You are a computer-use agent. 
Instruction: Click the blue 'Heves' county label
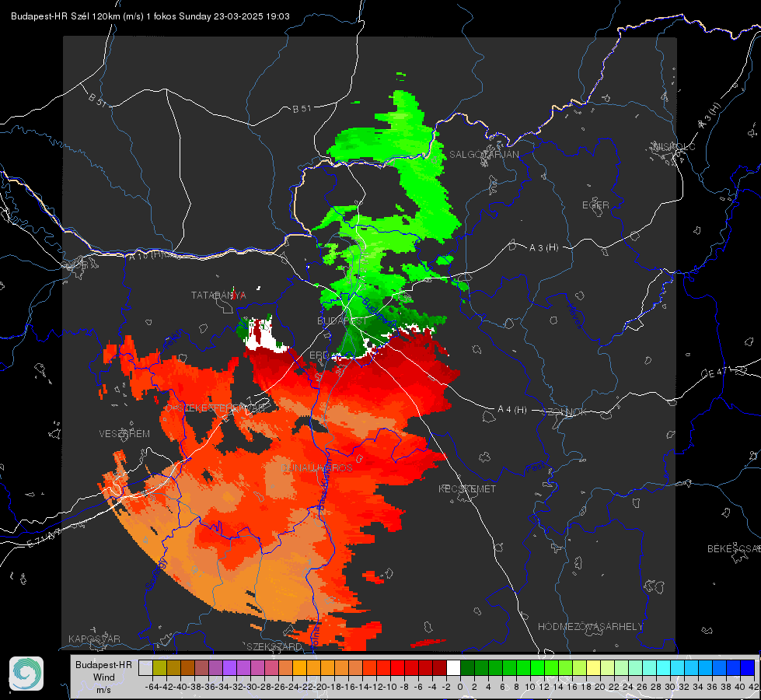coord(574,315)
